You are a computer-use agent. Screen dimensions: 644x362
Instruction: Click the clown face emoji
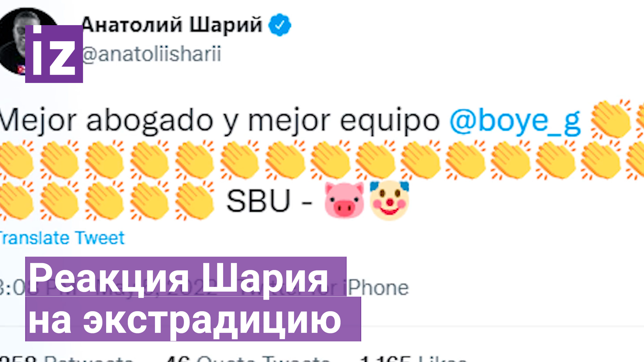[x=389, y=201]
